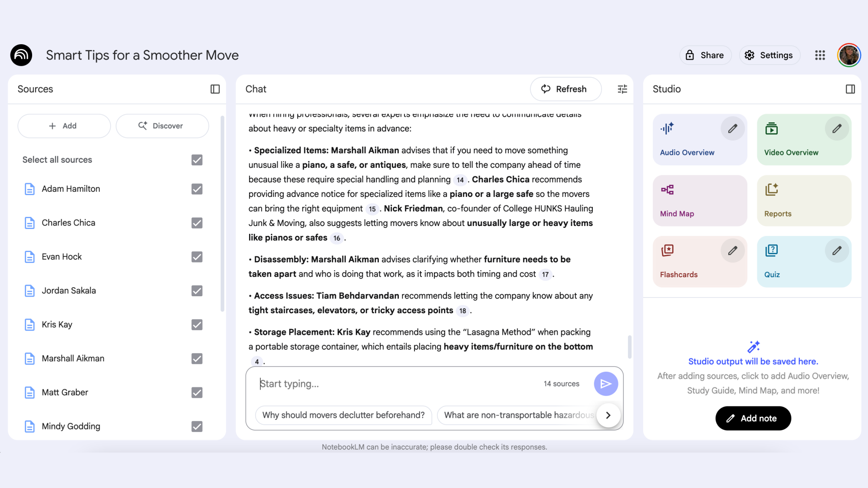Screen dimensions: 868x488
Task: Send the chat message with arrow icon
Action: [606, 383]
